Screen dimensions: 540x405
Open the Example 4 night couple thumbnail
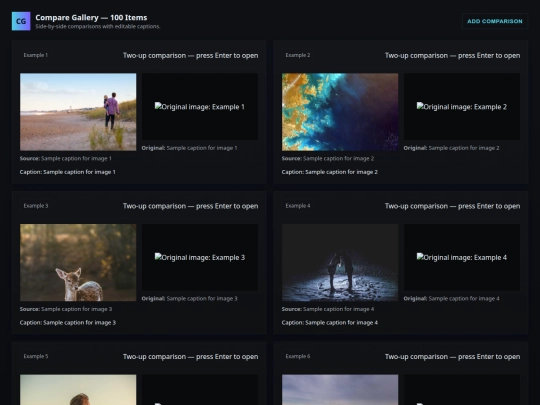coord(340,262)
